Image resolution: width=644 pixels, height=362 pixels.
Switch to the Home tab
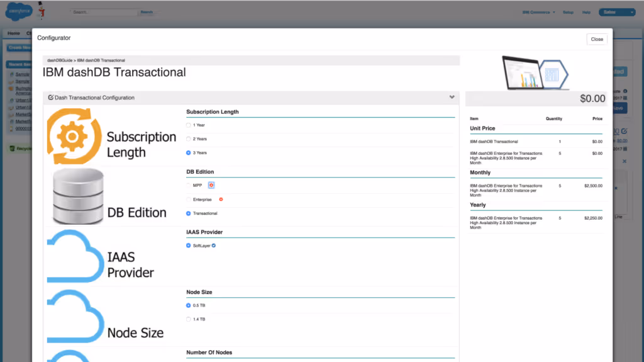tap(14, 33)
